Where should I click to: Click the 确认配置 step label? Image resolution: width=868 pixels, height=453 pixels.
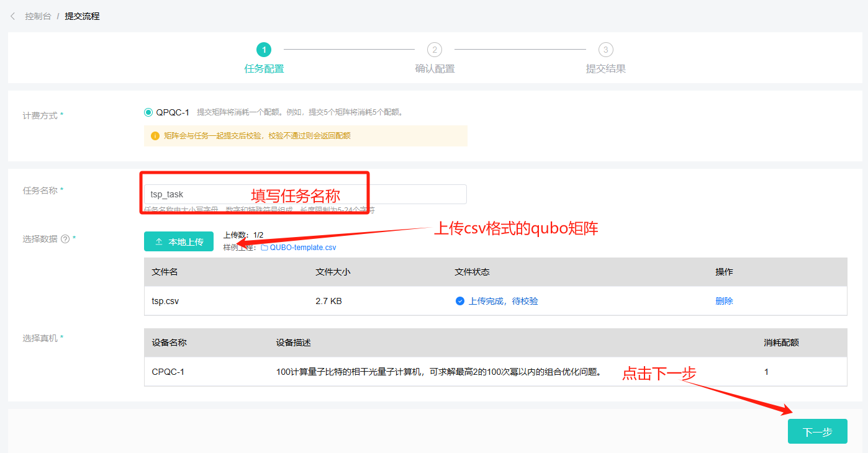pyautogui.click(x=435, y=69)
